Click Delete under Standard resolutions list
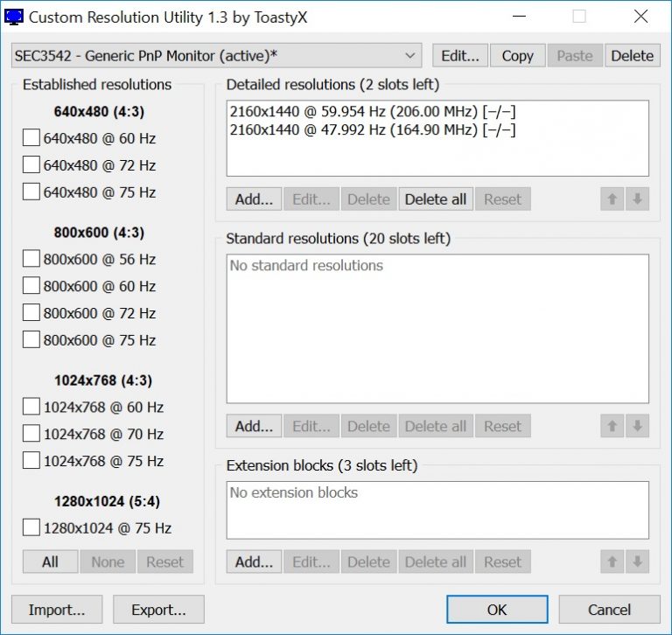This screenshot has height=635, width=672. (x=368, y=426)
